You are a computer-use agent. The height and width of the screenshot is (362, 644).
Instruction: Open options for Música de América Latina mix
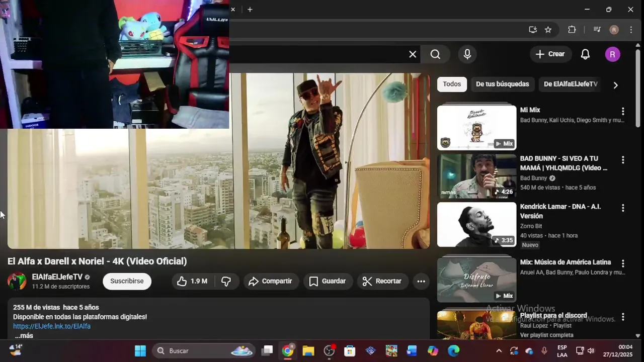click(x=623, y=263)
